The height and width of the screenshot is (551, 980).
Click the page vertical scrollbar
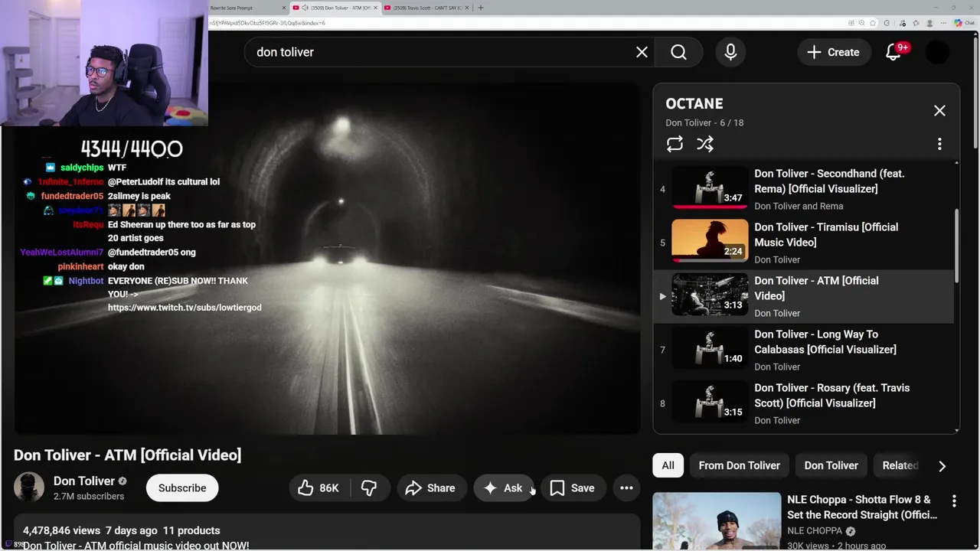click(x=976, y=92)
